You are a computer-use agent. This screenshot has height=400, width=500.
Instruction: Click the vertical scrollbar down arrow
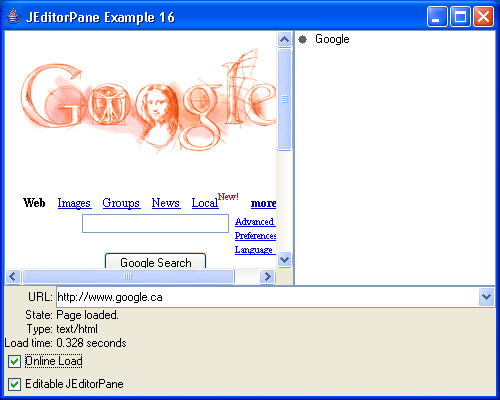pos(284,259)
